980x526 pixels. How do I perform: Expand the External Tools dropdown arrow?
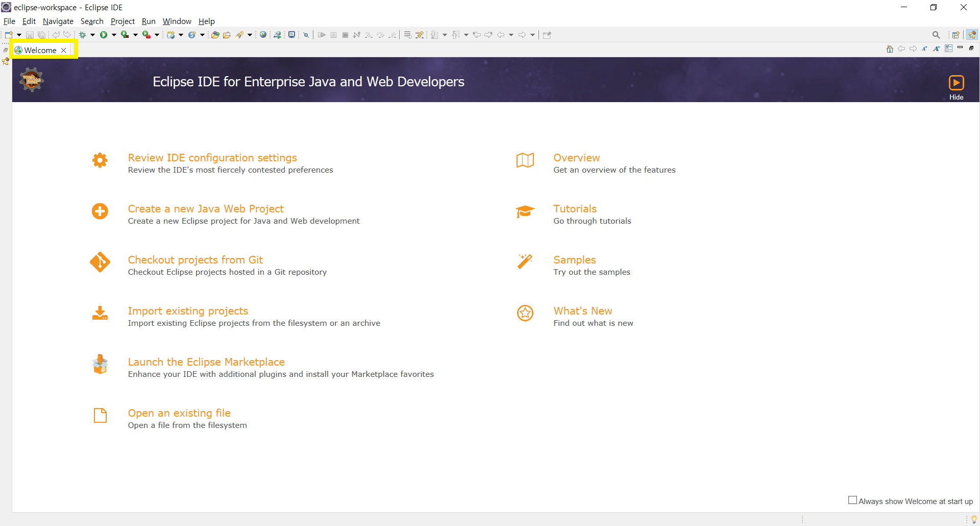click(157, 35)
